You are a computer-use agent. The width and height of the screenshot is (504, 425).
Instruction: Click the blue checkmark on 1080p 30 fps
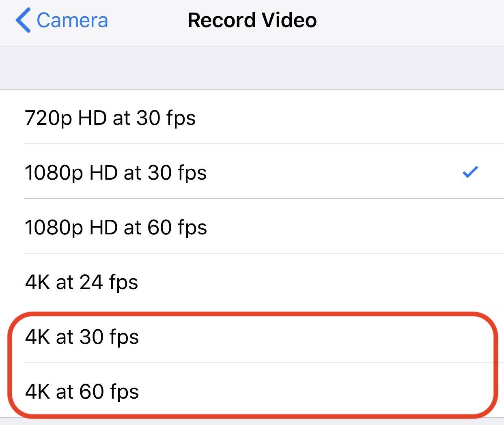(470, 172)
